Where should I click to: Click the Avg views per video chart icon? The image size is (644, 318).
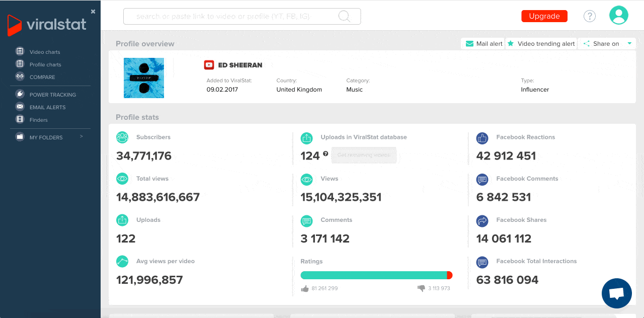(x=122, y=261)
